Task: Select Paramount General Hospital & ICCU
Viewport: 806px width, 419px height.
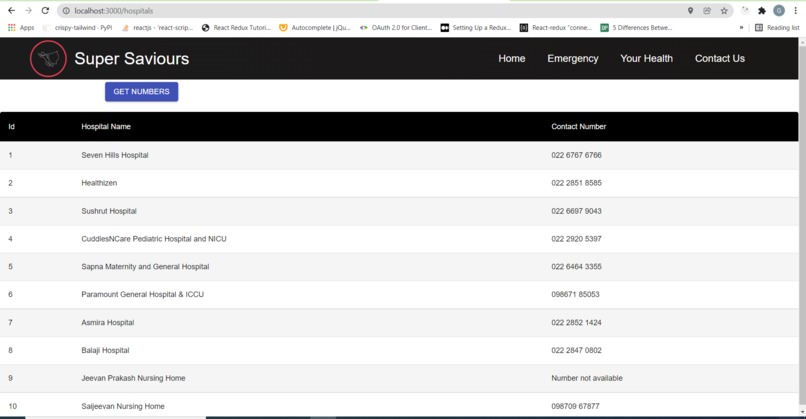Action: [142, 295]
